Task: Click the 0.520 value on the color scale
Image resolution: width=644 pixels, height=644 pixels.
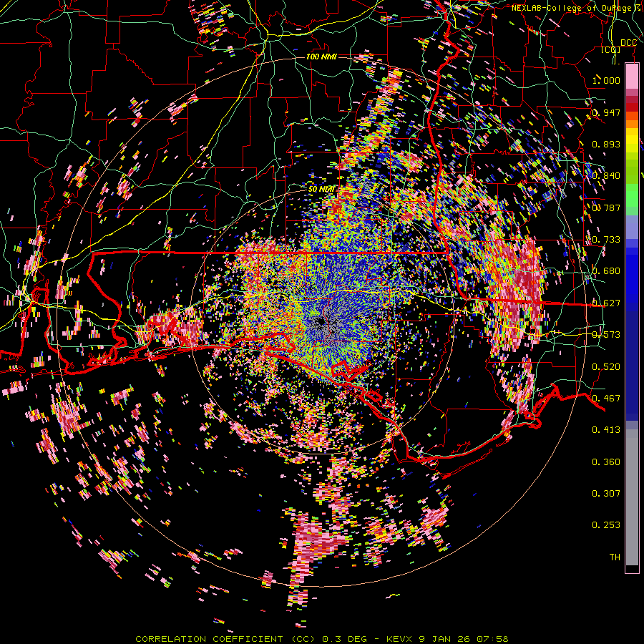Action: click(x=606, y=367)
